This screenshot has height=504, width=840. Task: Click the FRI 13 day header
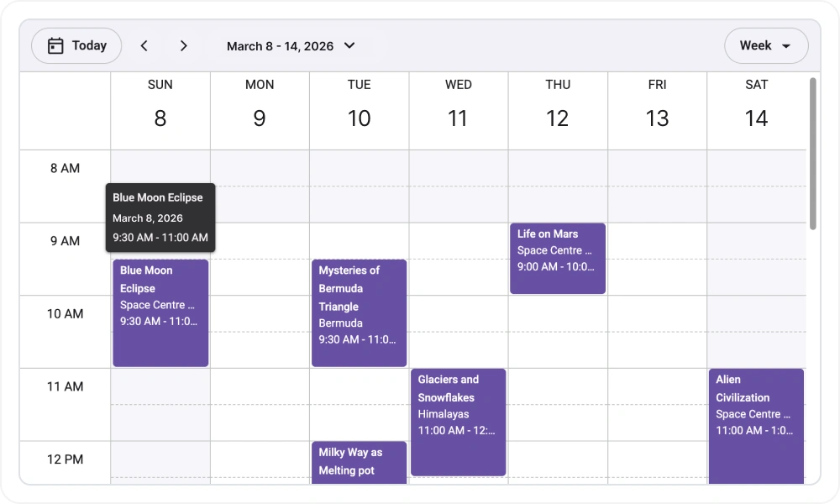(657, 105)
